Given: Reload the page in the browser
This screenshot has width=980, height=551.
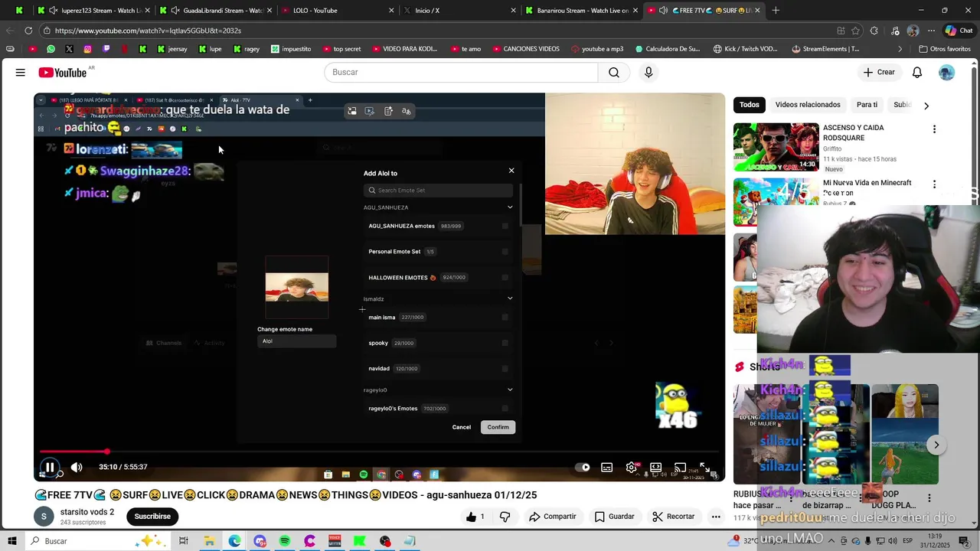Looking at the screenshot, I should point(28,31).
